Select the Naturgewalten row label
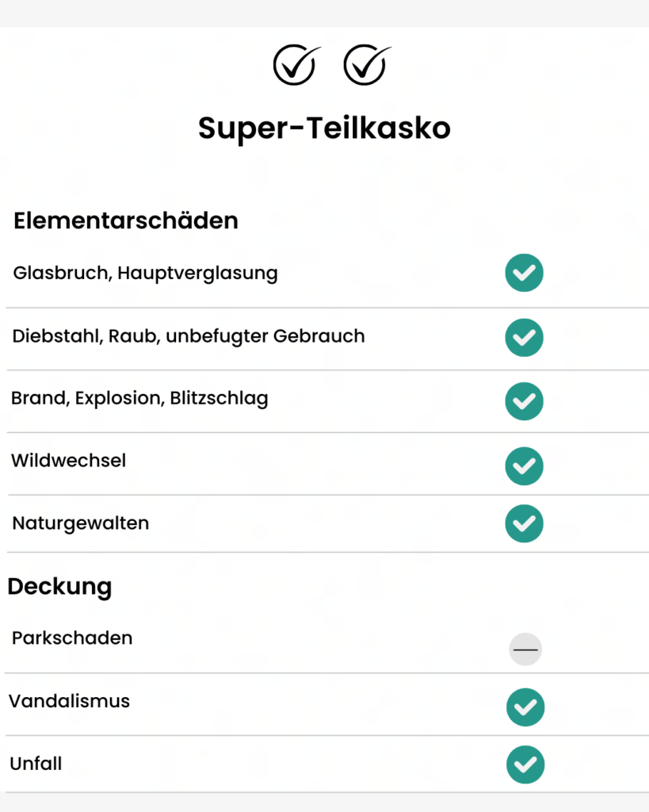This screenshot has width=649, height=812. pyautogui.click(x=81, y=523)
